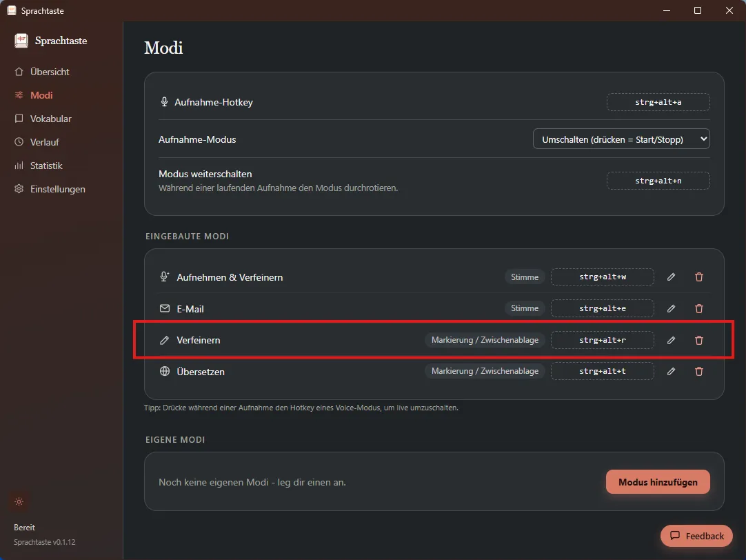Click the EINGEBAUTE MODI heading
The width and height of the screenshot is (746, 560).
pos(187,237)
